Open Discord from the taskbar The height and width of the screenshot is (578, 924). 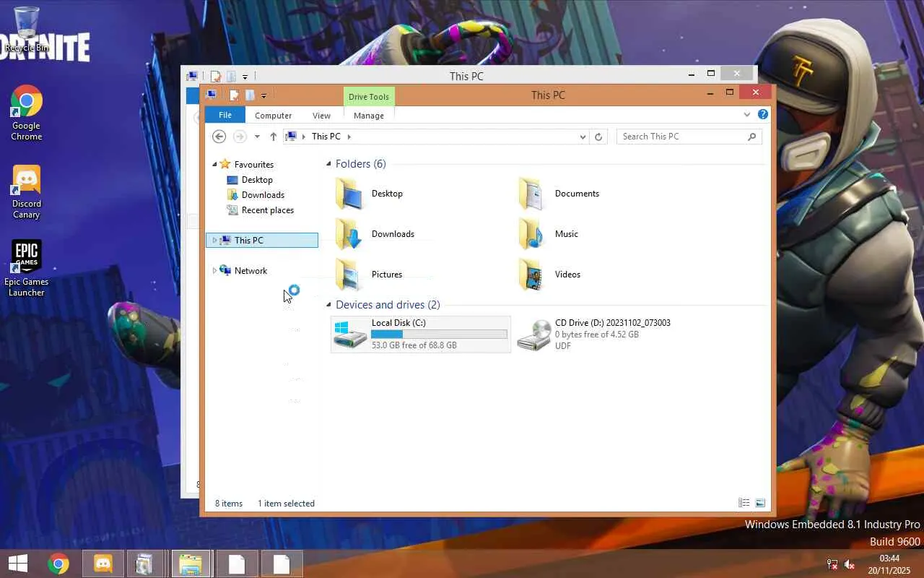tap(103, 564)
